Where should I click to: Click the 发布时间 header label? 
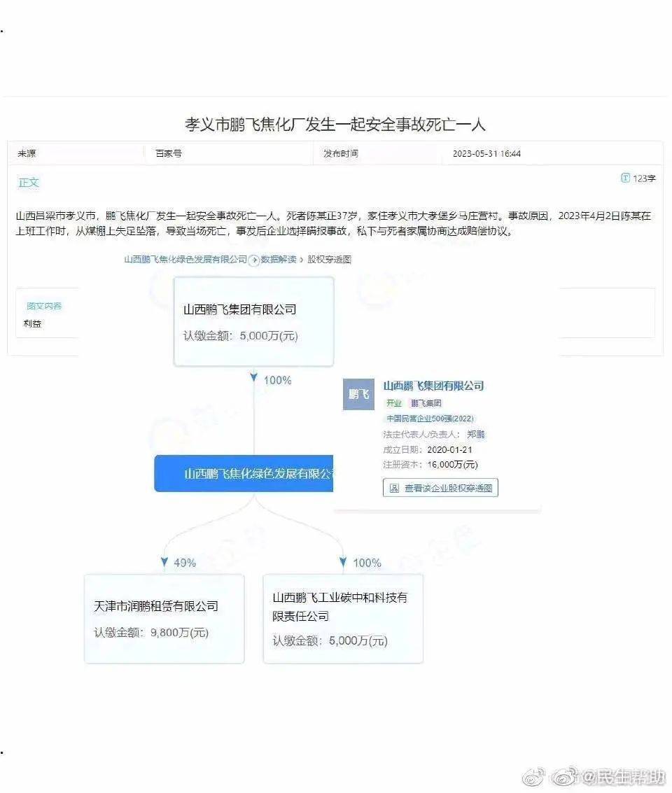[341, 153]
